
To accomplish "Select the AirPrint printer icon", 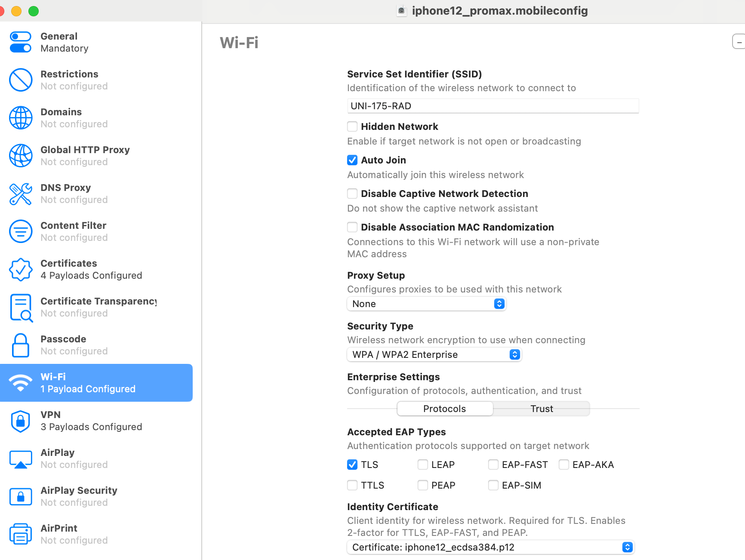I will pos(21,534).
